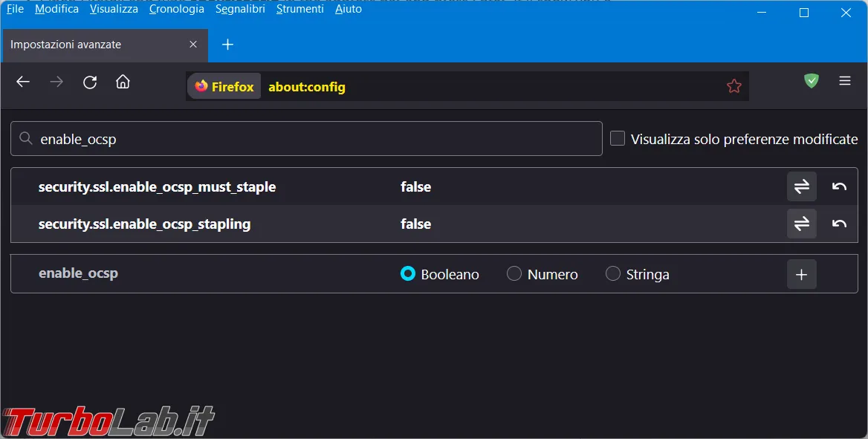868x439 pixels.
Task: Add the new enable_ocsp preference
Action: click(x=802, y=274)
